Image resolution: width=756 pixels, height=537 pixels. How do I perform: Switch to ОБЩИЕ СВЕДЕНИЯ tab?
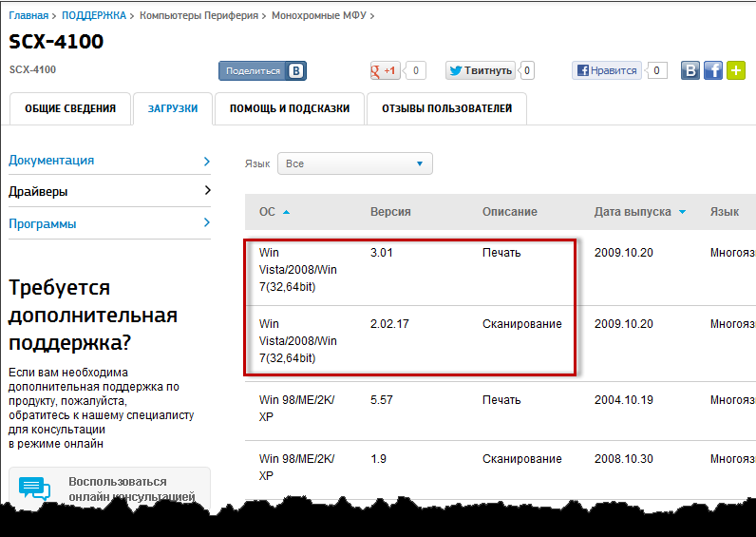(70, 108)
